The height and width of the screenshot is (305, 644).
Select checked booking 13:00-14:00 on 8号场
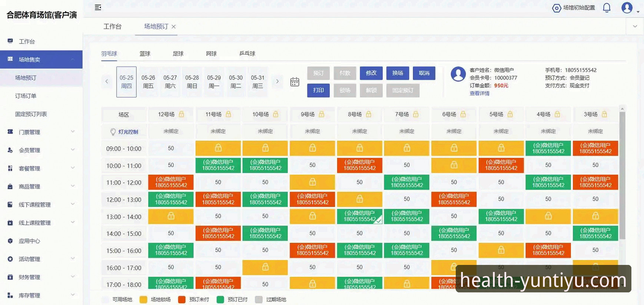coord(360,216)
